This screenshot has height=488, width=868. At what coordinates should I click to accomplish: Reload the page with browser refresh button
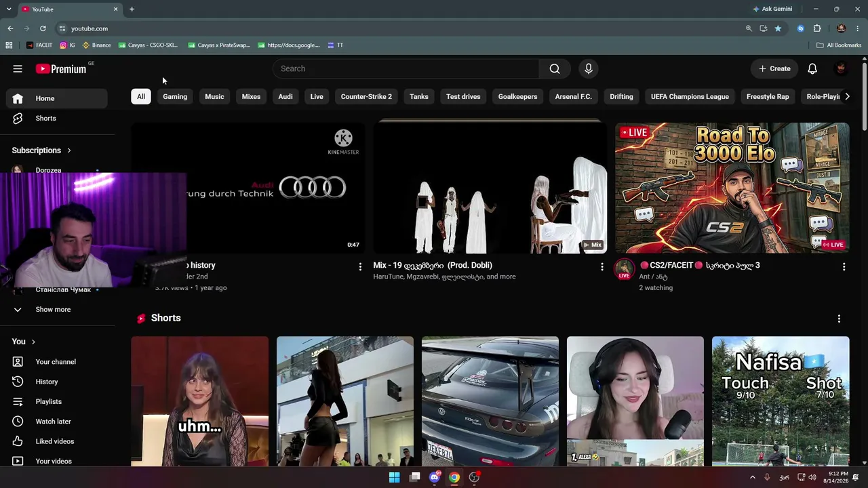(43, 28)
